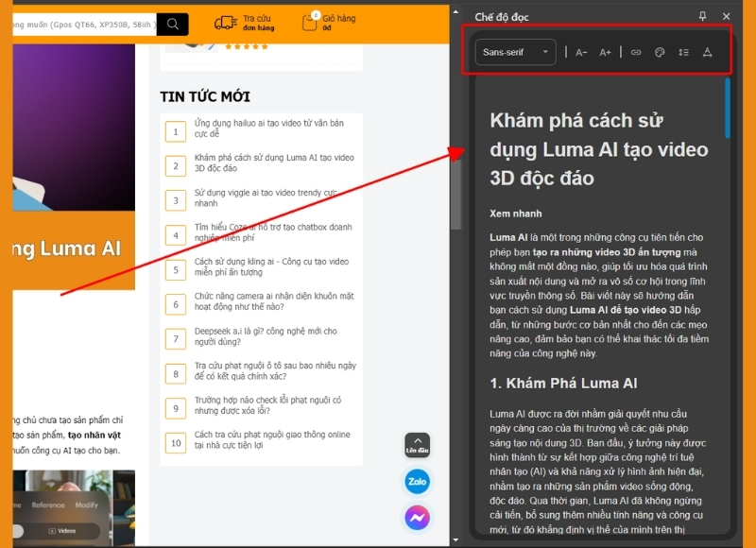Open article Khám phá cách sử dụng Luma AI
The height and width of the screenshot is (548, 756).
point(274,163)
